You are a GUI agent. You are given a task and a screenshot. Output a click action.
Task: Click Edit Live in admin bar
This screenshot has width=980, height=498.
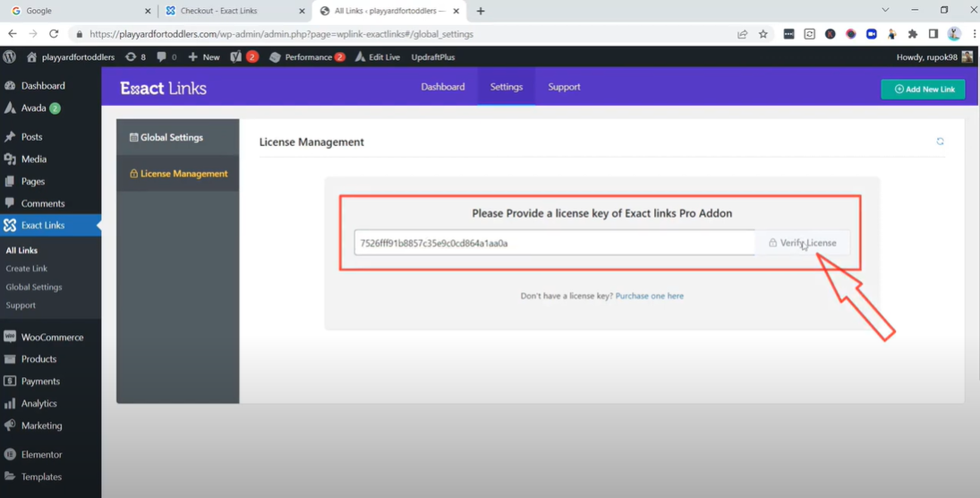378,57
